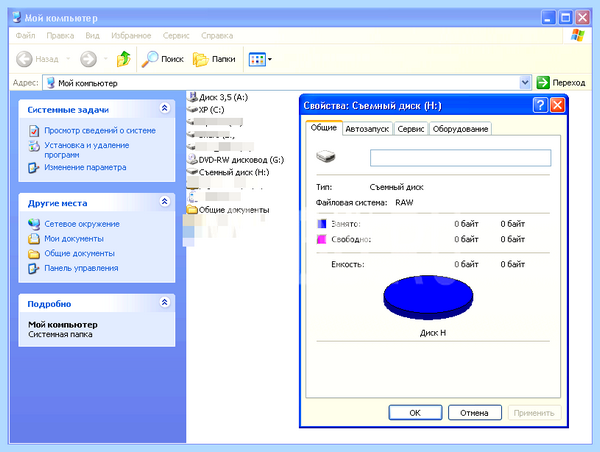Click OK in the properties dialog
Screen dimensions: 600x452
point(415,413)
